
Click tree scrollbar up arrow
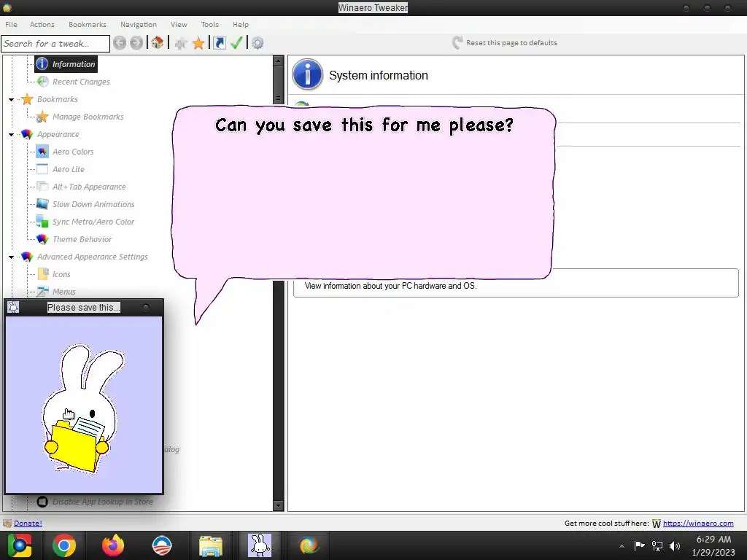pos(278,61)
